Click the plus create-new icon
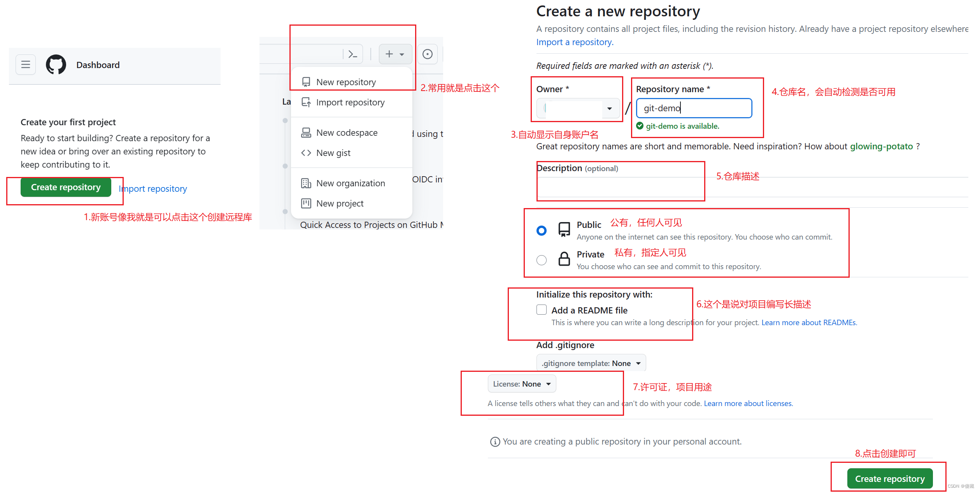This screenshot has width=980, height=492. (389, 54)
